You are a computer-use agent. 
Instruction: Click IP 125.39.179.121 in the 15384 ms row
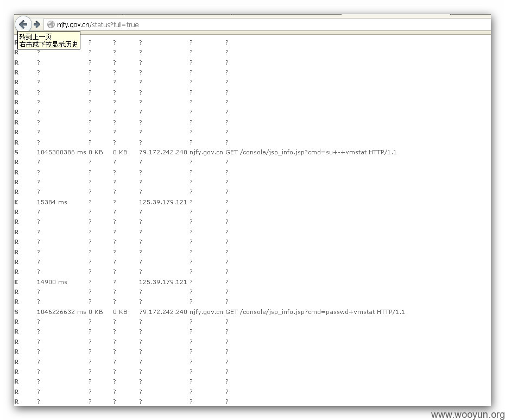pos(163,202)
